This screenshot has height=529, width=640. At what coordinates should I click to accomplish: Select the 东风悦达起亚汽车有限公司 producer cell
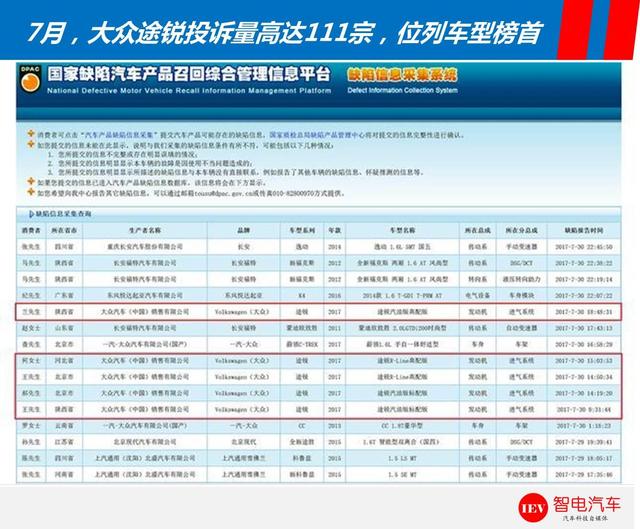point(145,296)
